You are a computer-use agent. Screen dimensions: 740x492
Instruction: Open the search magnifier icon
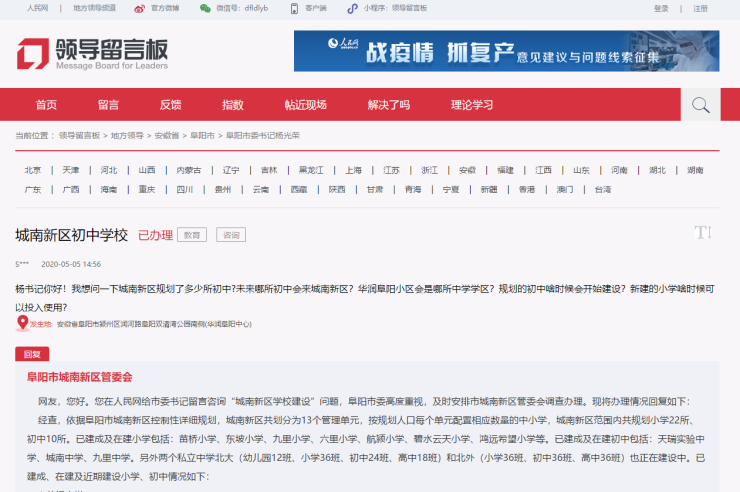700,105
